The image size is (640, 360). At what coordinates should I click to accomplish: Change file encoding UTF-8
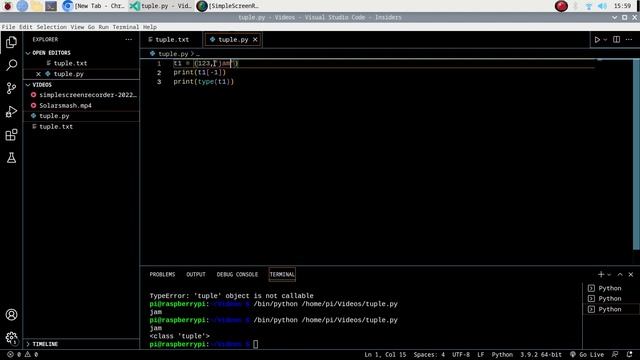[x=461, y=355]
